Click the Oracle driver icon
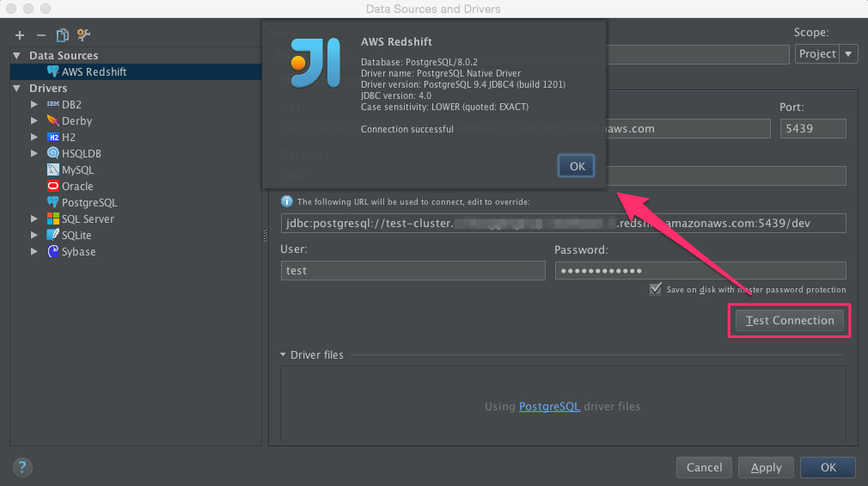868x486 pixels. point(53,186)
